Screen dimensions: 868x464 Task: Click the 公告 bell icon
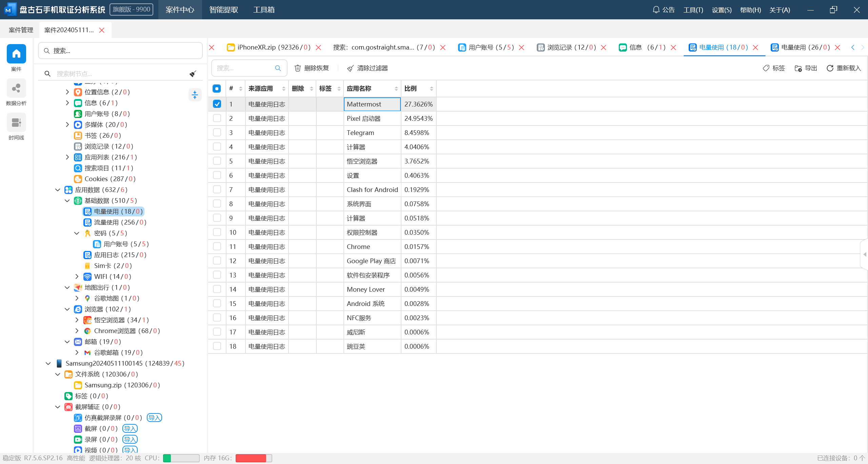coord(656,9)
